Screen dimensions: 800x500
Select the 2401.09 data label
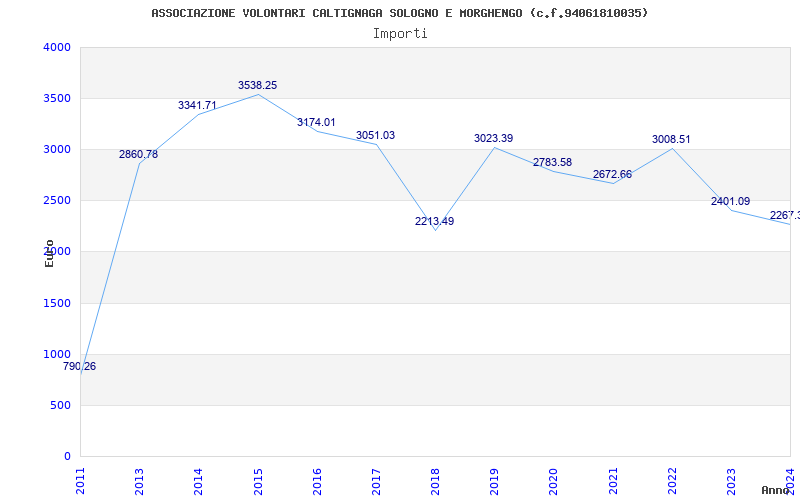coord(731,202)
